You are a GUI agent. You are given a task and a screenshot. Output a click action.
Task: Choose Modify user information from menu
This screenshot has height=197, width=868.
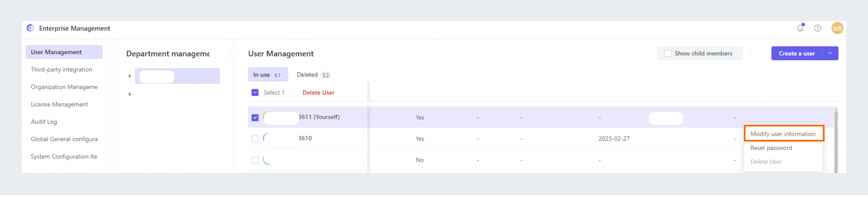pos(783,134)
